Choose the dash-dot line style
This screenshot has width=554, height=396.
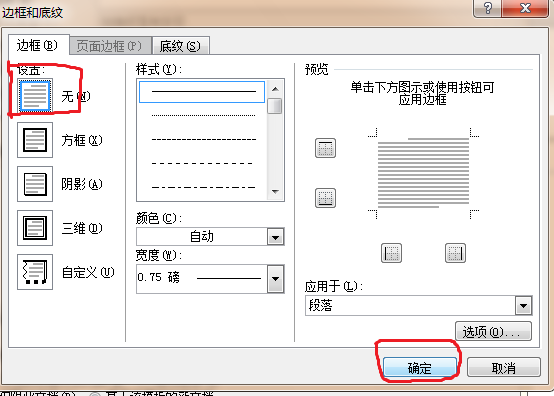coord(203,187)
